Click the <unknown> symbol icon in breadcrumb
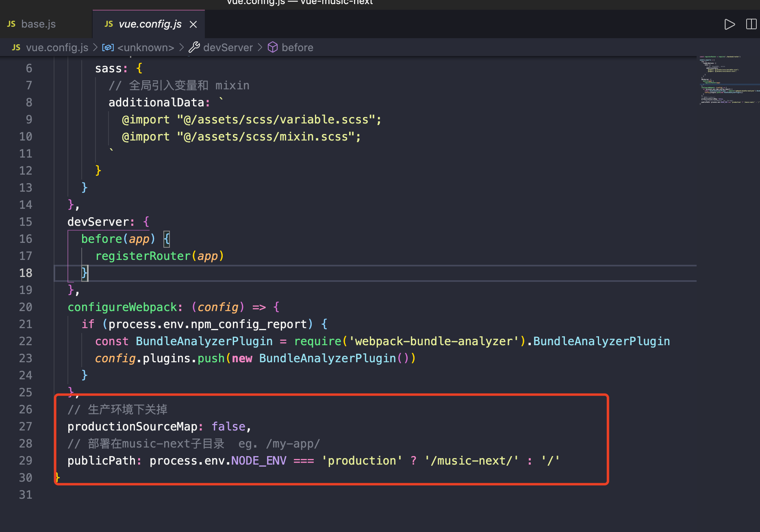The image size is (760, 532). click(108, 48)
